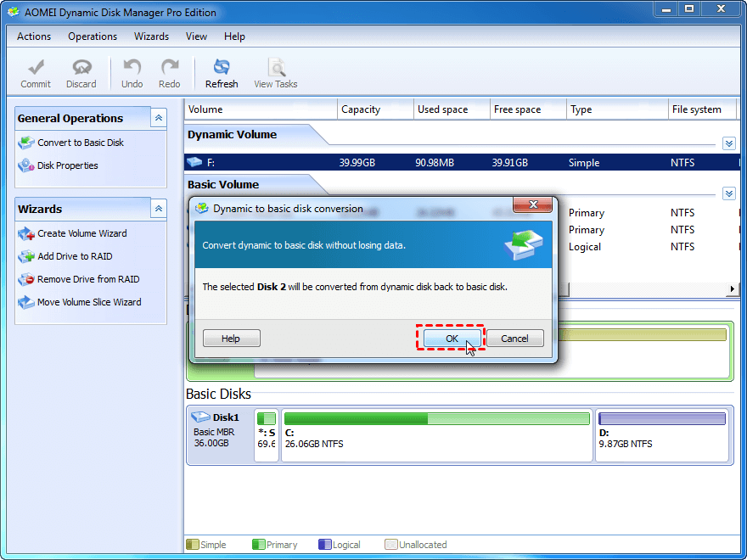Sort by the Capacity column header
747x560 pixels.
click(375, 109)
